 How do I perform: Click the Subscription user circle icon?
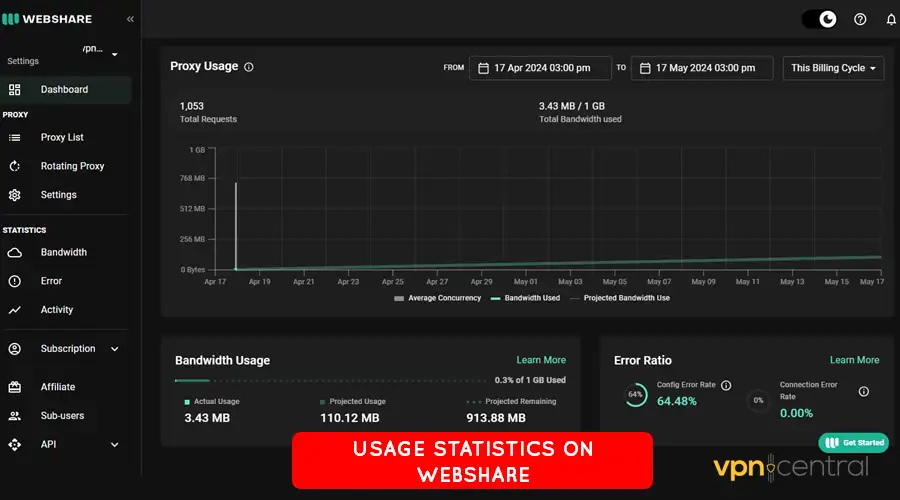pos(15,348)
